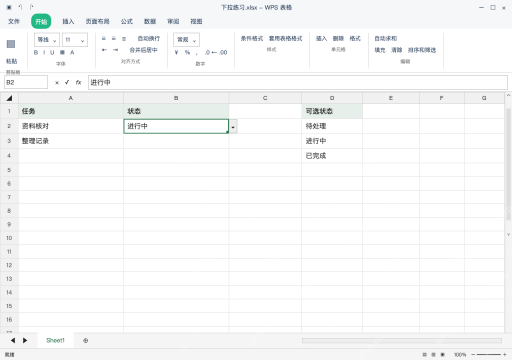
Task: Click the select-all corner triangle
Action: [x=9, y=98]
